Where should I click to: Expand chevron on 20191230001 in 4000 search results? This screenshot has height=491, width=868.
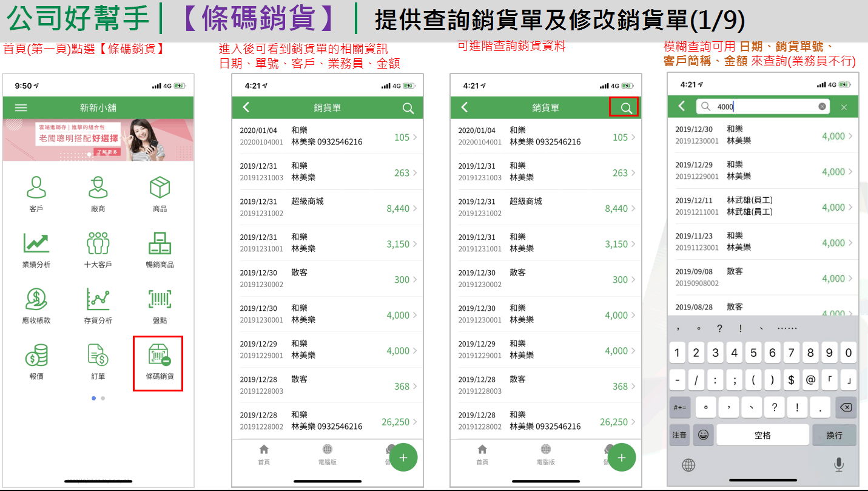[850, 136]
